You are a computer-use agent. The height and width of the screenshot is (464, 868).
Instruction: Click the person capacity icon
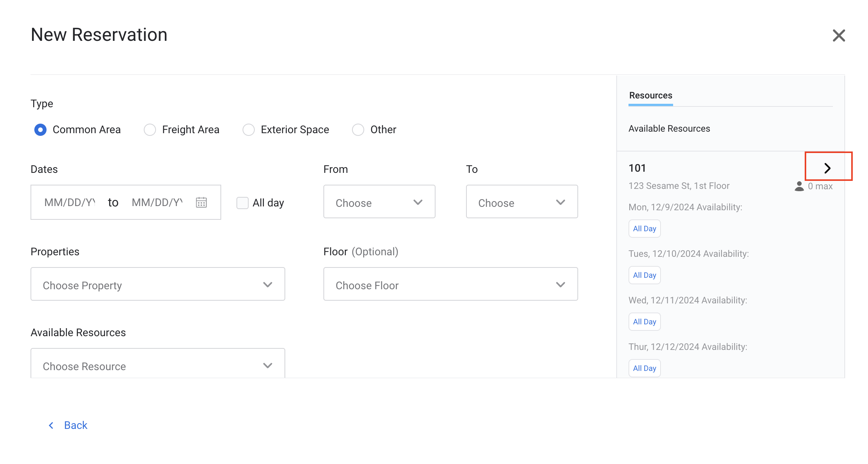[799, 186]
